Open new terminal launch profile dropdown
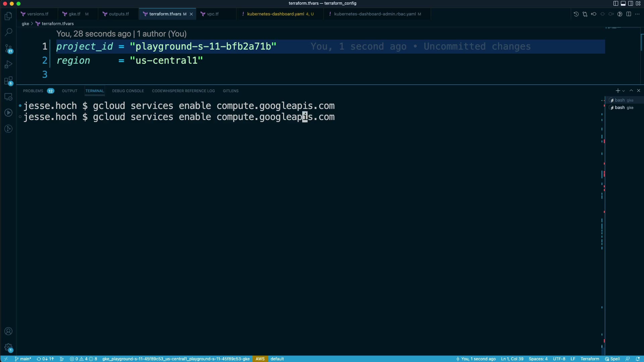The width and height of the screenshot is (644, 362). [x=624, y=91]
